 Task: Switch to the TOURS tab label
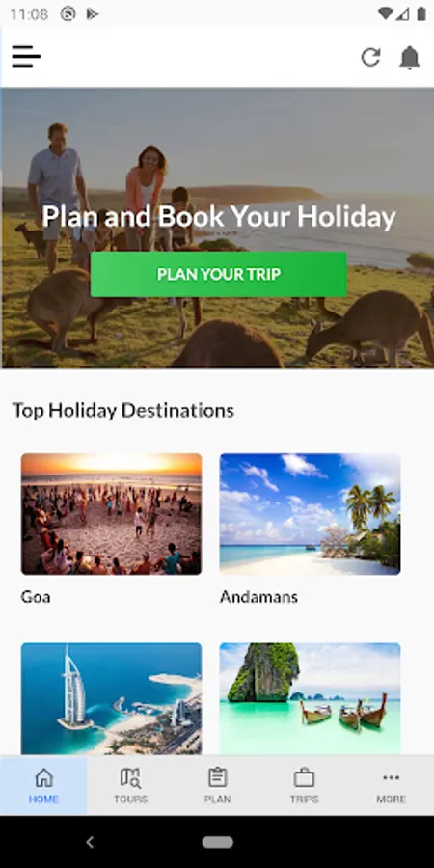pyautogui.click(x=130, y=799)
